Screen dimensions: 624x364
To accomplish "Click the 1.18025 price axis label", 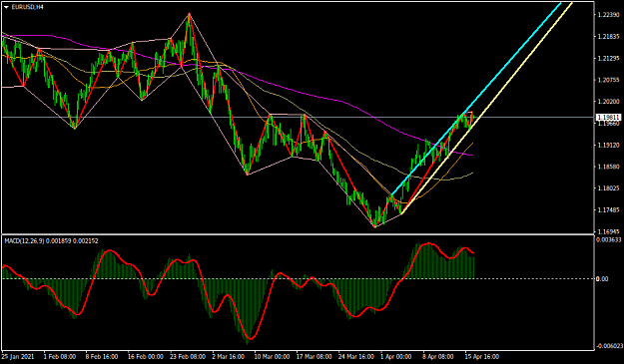I will (x=608, y=187).
